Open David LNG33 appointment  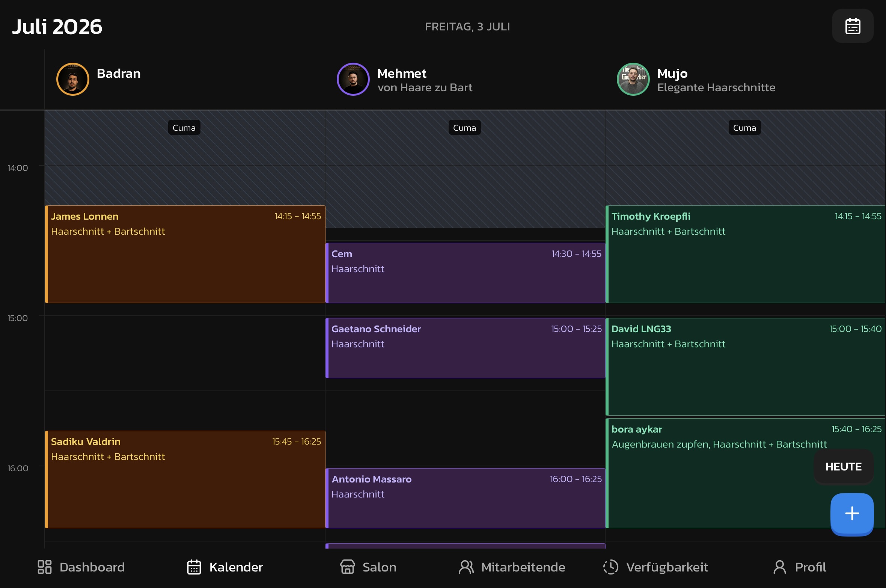[745, 367]
